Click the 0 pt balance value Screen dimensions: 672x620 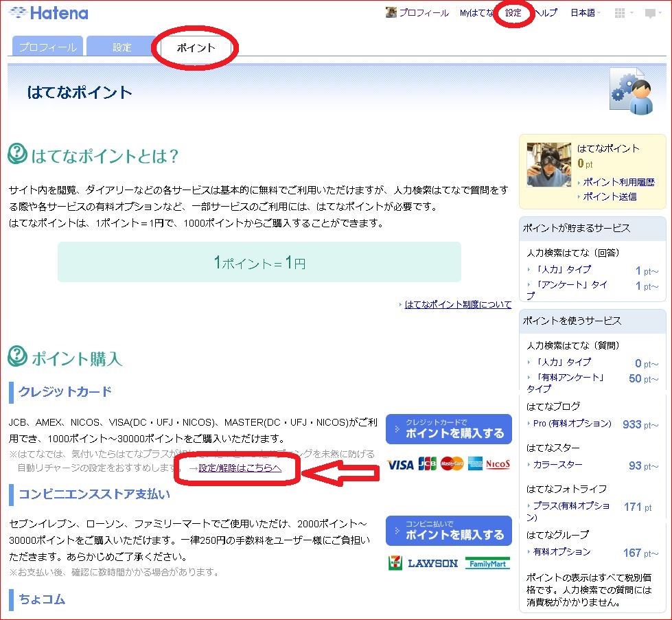click(x=585, y=164)
